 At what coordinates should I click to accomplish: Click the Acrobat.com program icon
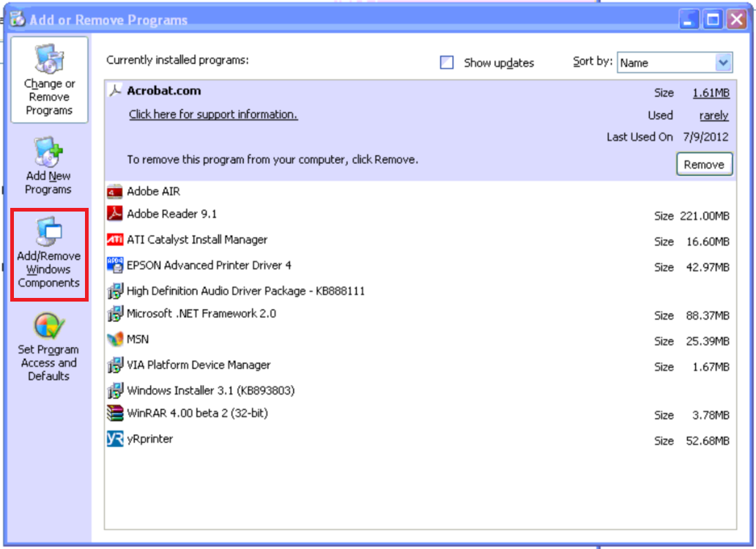tap(115, 90)
